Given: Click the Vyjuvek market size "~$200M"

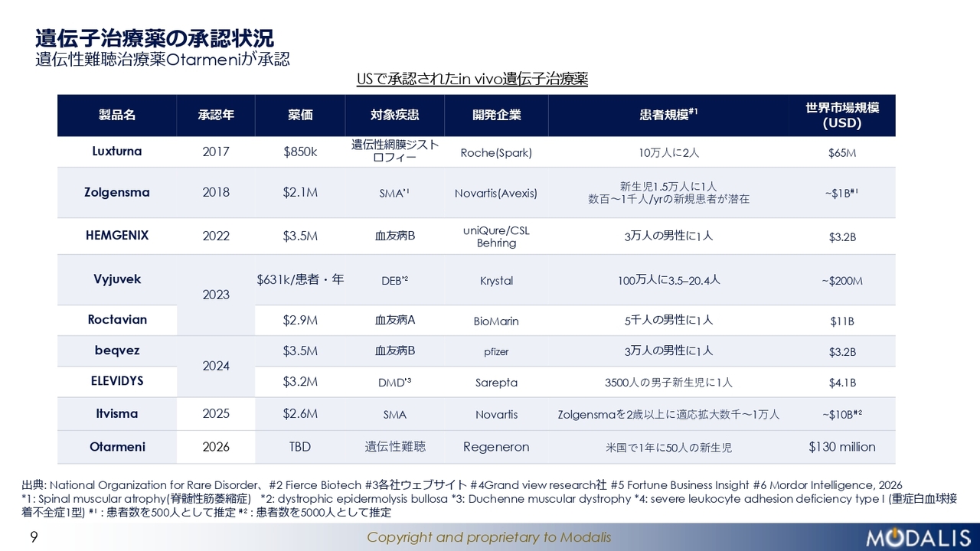Looking at the screenshot, I should click(842, 281).
